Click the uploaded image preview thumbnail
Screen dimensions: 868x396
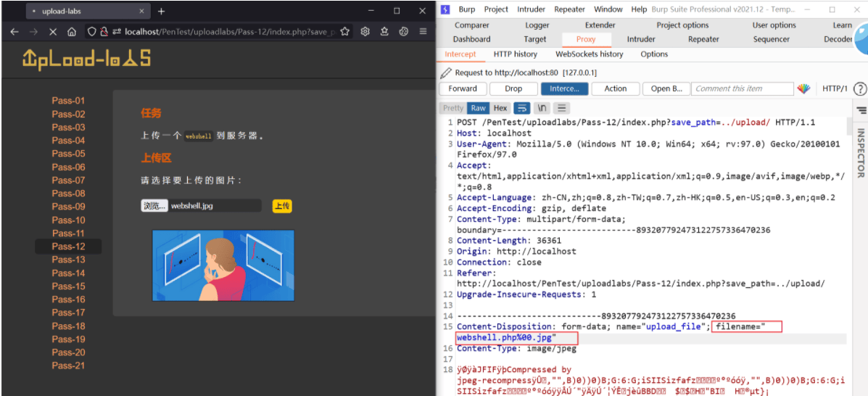[x=223, y=266]
